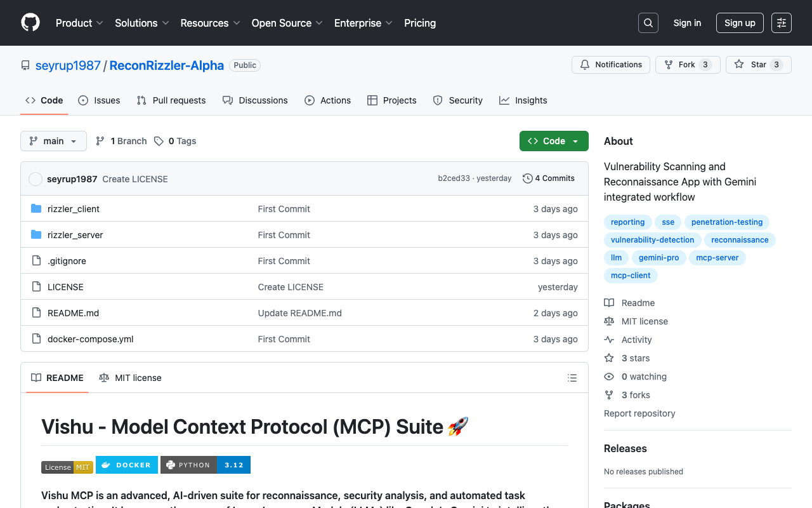Click the rizzler_server folder icon
The width and height of the screenshot is (812, 508).
click(x=36, y=235)
